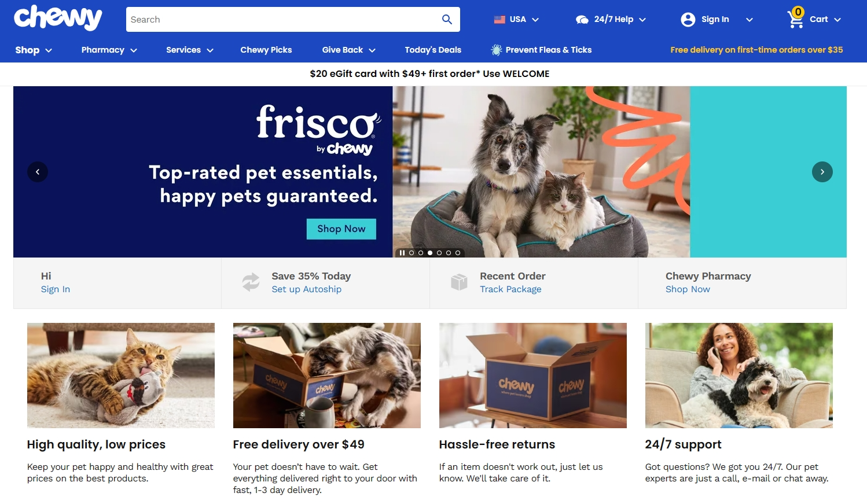This screenshot has height=504, width=867.
Task: Click the Track Package link
Action: (x=510, y=289)
